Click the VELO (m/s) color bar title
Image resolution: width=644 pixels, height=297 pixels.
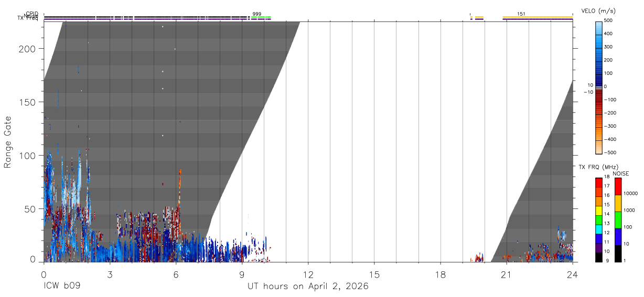tap(598, 11)
